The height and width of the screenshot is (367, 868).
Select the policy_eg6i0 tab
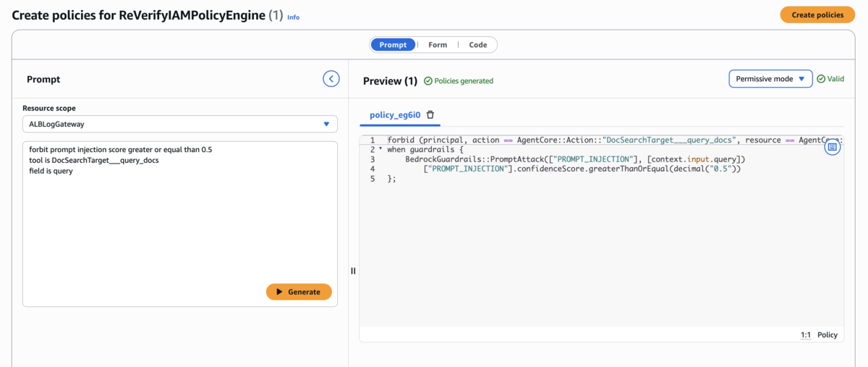(x=395, y=115)
